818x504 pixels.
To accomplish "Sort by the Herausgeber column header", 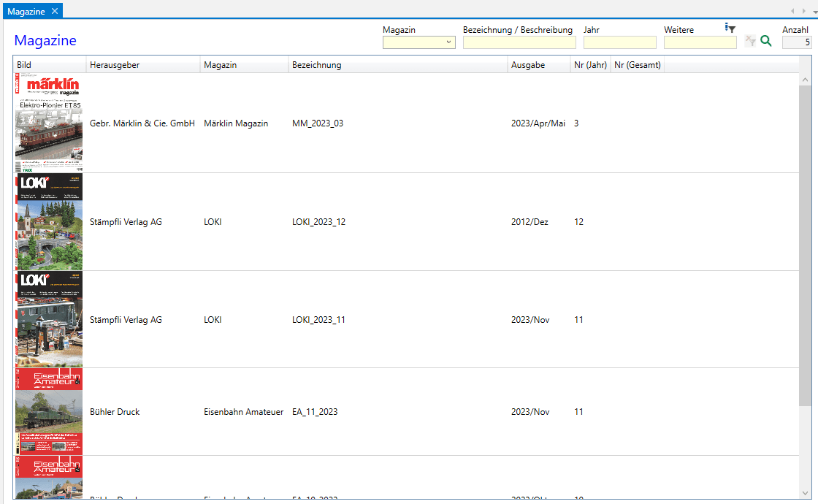I will pyautogui.click(x=142, y=65).
